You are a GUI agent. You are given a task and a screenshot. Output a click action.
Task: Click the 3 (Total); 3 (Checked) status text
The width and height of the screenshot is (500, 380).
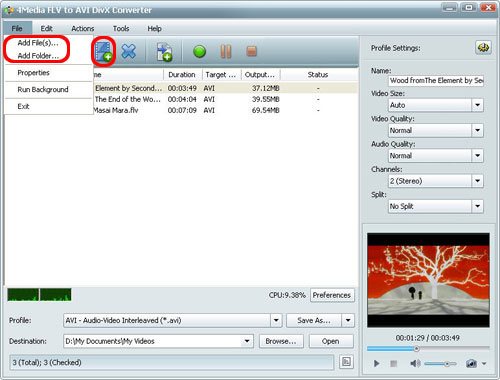click(x=47, y=362)
